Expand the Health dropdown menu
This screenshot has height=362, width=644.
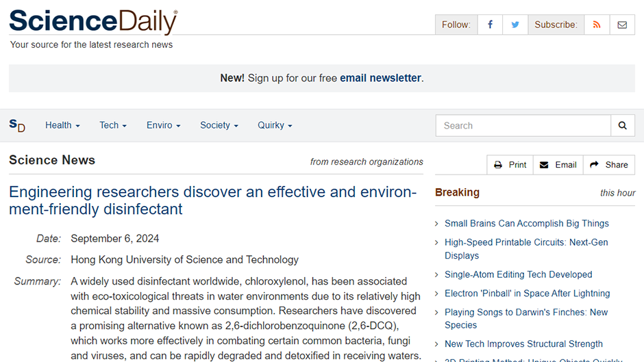(62, 125)
